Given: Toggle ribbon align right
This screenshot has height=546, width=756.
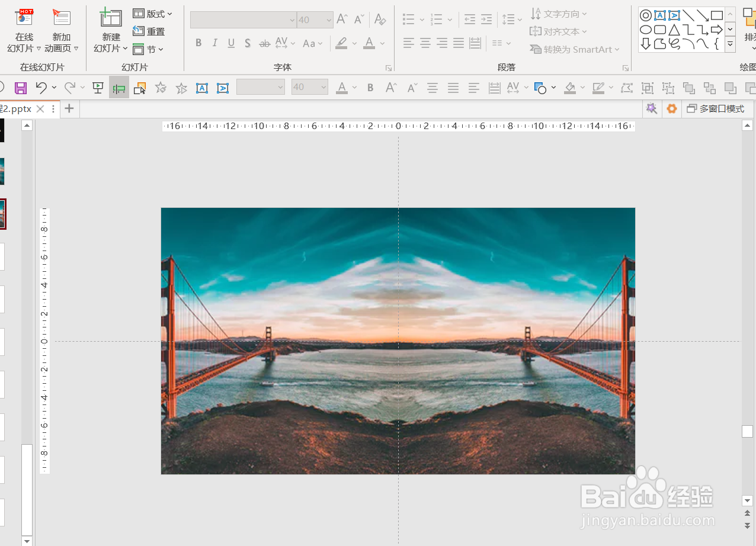Looking at the screenshot, I should [442, 43].
